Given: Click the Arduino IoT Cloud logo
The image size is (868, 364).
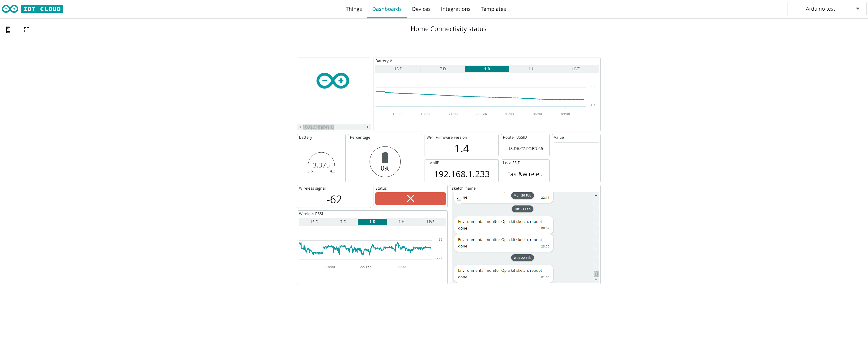Looking at the screenshot, I should click(33, 9).
